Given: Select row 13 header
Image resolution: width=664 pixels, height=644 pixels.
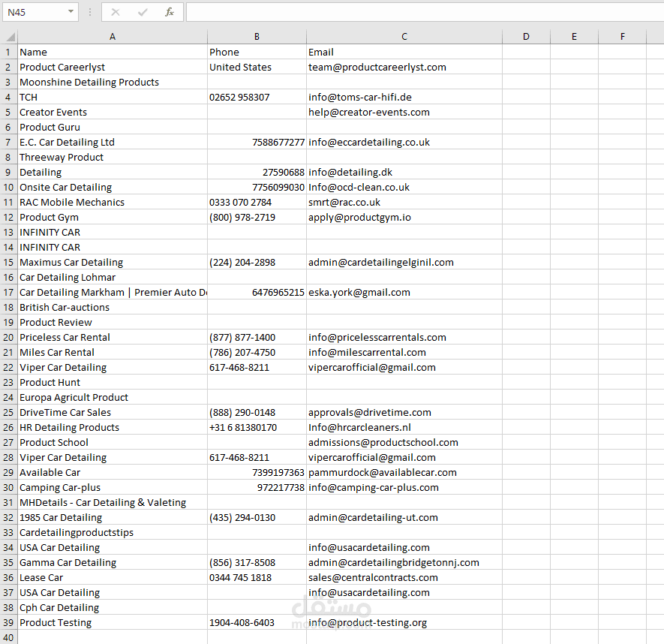Looking at the screenshot, I should 8,232.
